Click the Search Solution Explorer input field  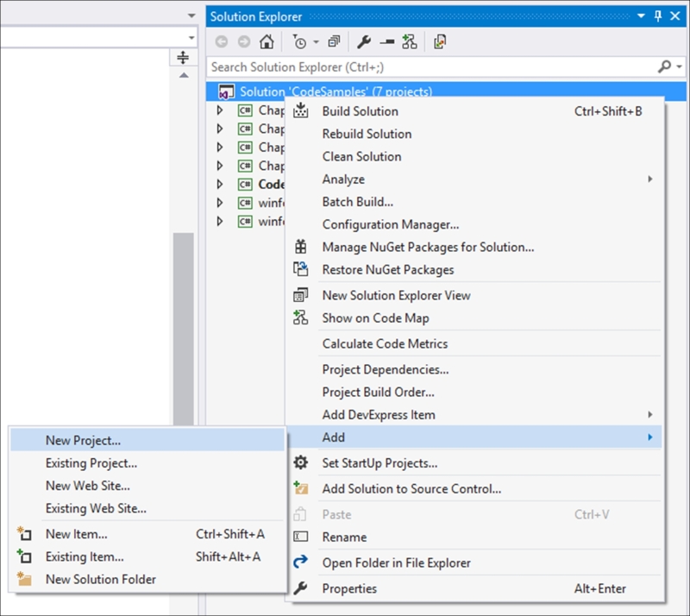pyautogui.click(x=431, y=67)
